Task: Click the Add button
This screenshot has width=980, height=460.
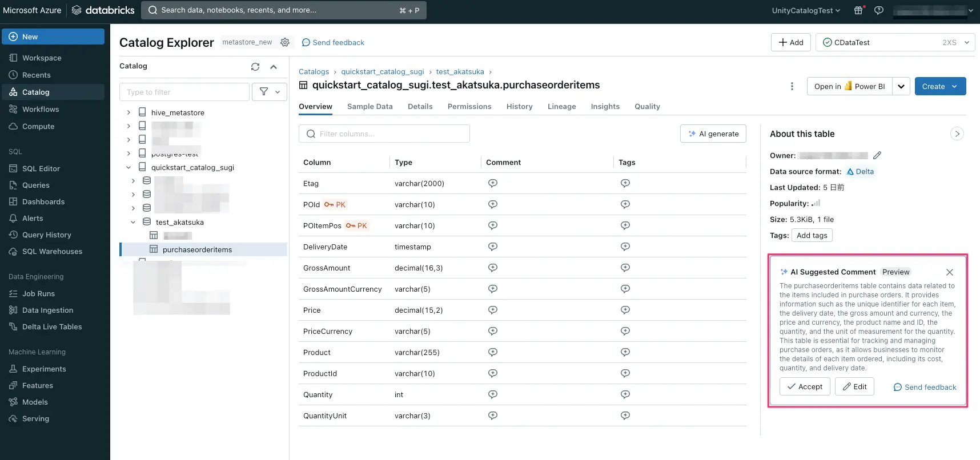Action: click(x=791, y=42)
